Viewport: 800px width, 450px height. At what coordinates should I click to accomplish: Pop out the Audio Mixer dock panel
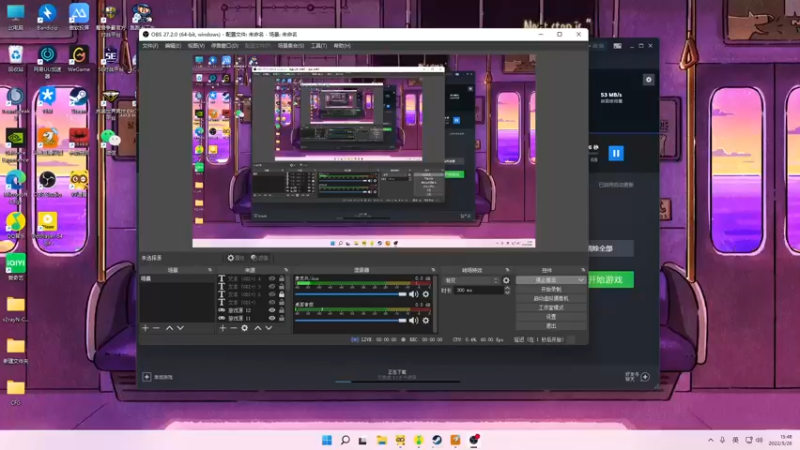pos(433,270)
